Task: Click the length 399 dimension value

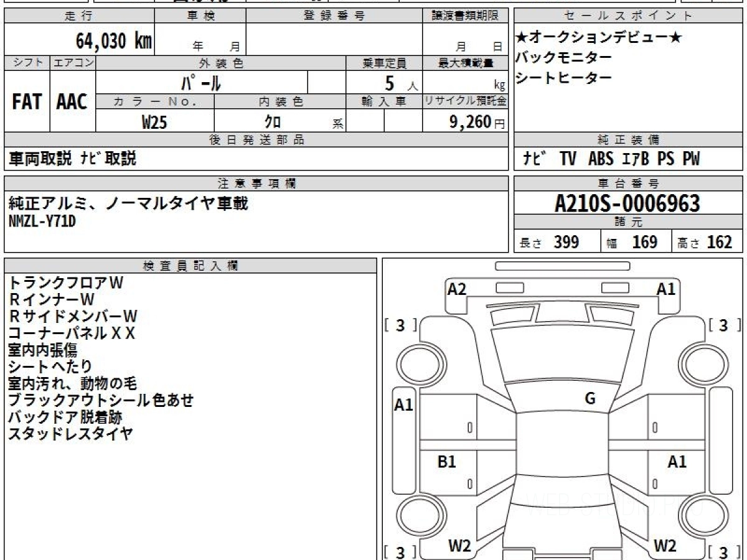Action: pos(566,242)
